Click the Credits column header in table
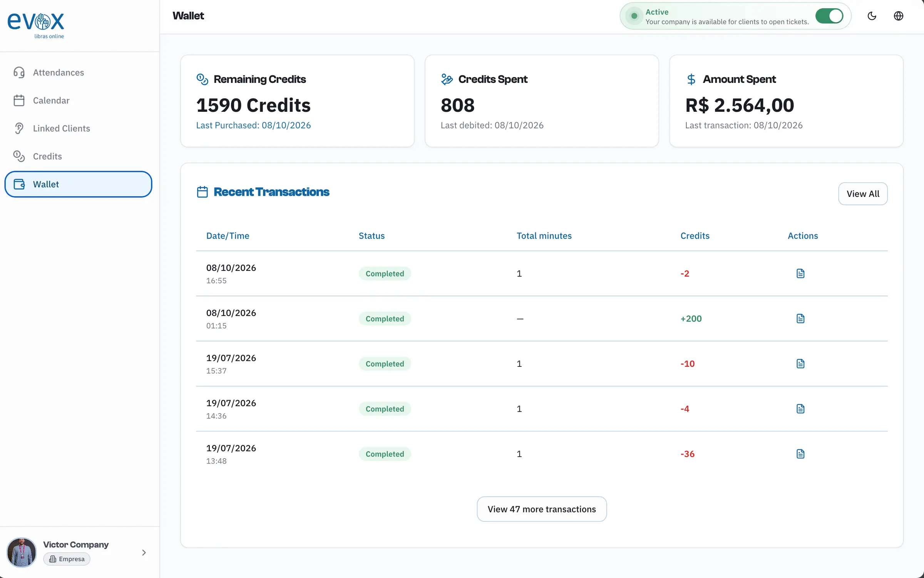The image size is (924, 578). click(695, 236)
